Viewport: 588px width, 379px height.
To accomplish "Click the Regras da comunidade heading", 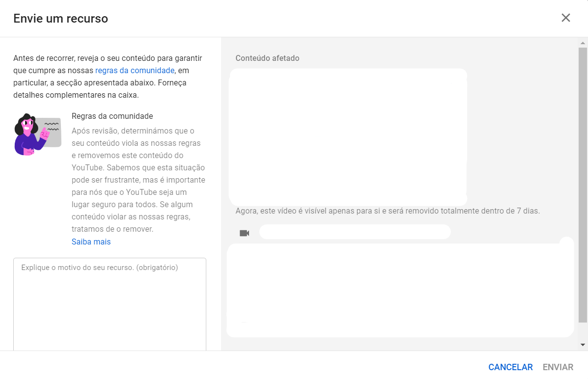I will 112,116.
